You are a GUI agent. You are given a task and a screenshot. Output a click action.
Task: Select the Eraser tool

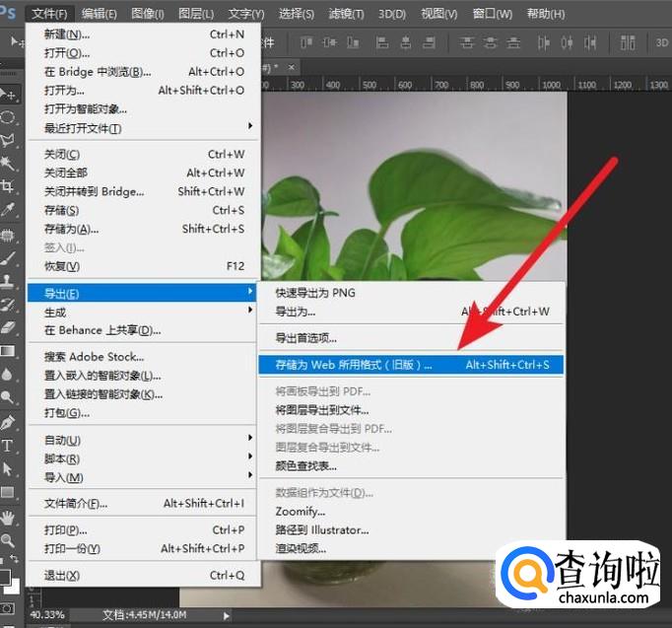point(9,327)
